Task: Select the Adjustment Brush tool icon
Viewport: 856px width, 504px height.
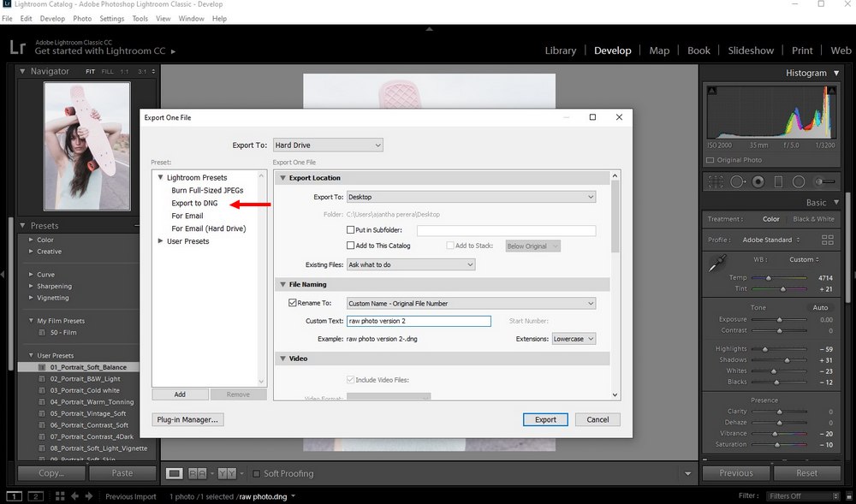Action: (x=824, y=181)
